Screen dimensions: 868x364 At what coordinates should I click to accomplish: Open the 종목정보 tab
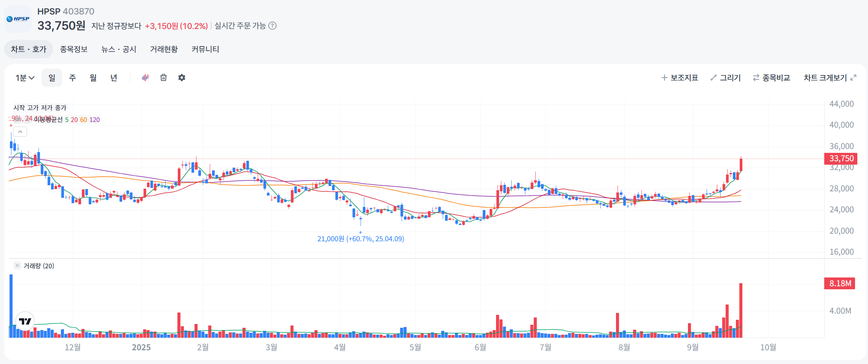[73, 49]
